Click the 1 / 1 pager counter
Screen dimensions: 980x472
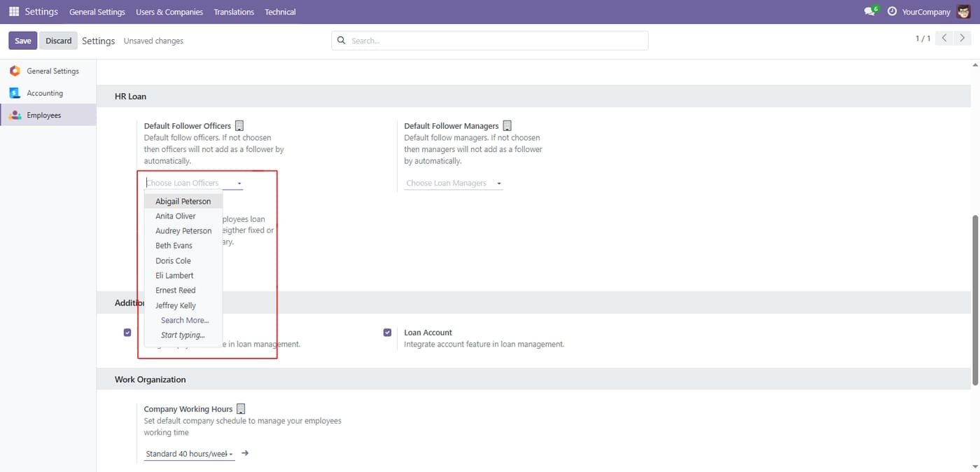(923, 39)
